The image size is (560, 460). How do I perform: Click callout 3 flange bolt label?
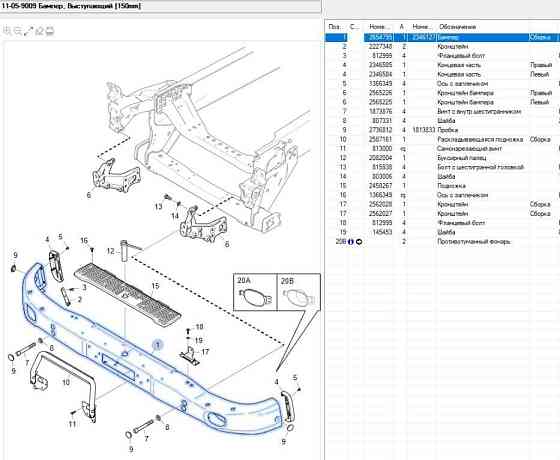pos(84,287)
